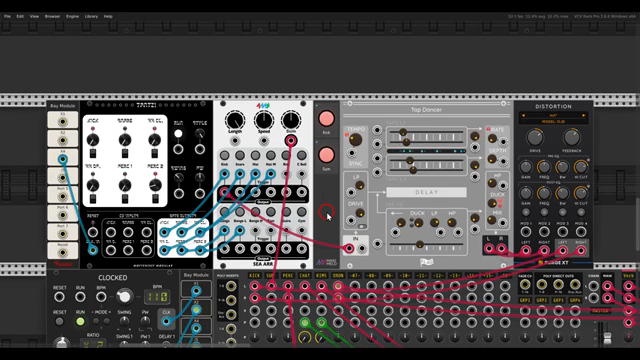The width and height of the screenshot is (640, 360).
Task: Click the MODE plus button on Clocked
Action: point(106,321)
